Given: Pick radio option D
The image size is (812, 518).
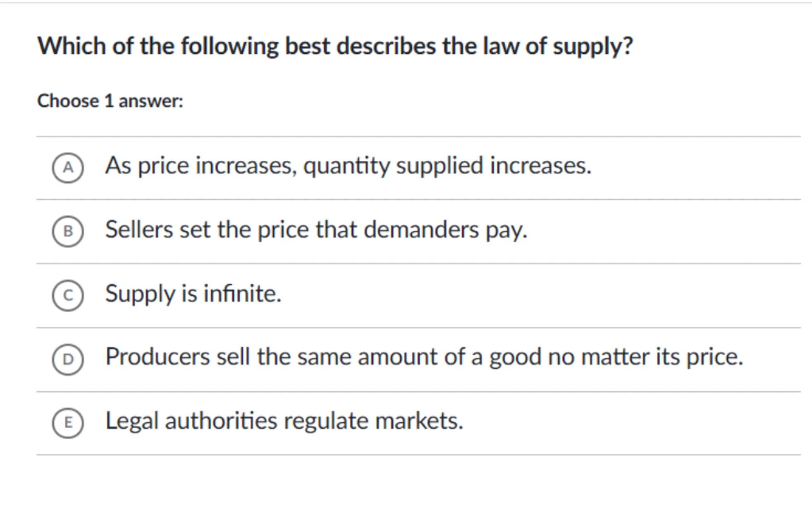Looking at the screenshot, I should pos(68,359).
